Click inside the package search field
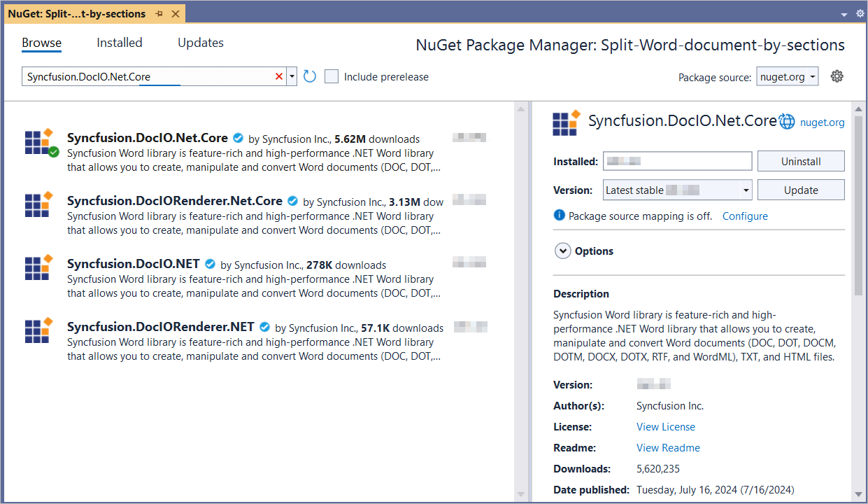This screenshot has height=504, width=868. pos(147,76)
